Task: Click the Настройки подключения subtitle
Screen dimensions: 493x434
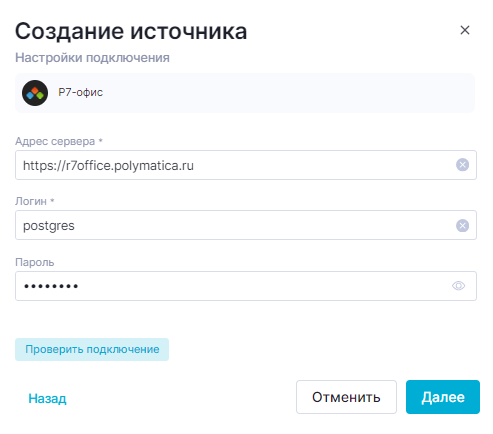Action: click(92, 58)
